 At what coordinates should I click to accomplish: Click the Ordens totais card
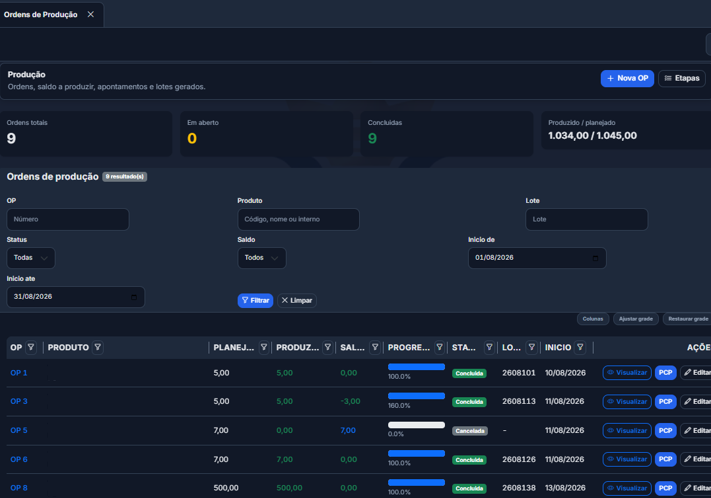86,134
